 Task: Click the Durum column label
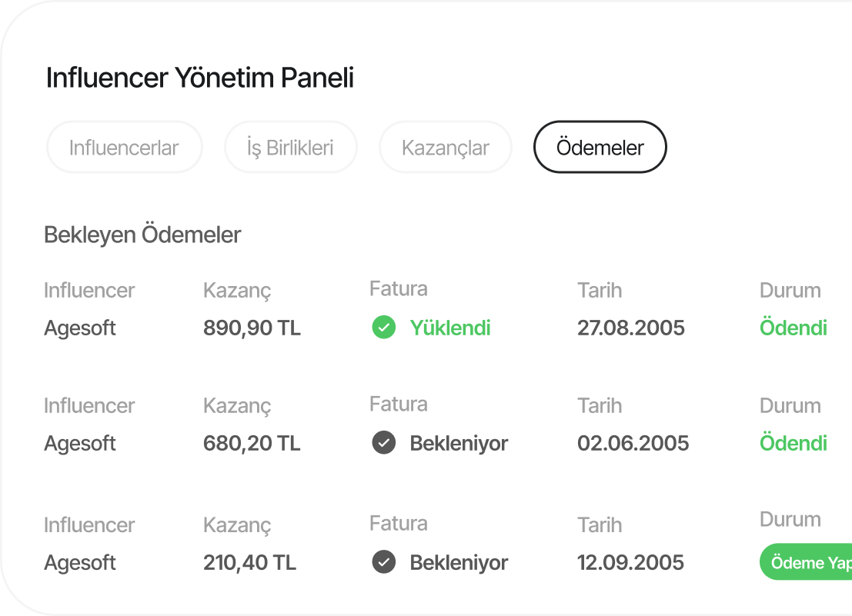pyautogui.click(x=790, y=291)
